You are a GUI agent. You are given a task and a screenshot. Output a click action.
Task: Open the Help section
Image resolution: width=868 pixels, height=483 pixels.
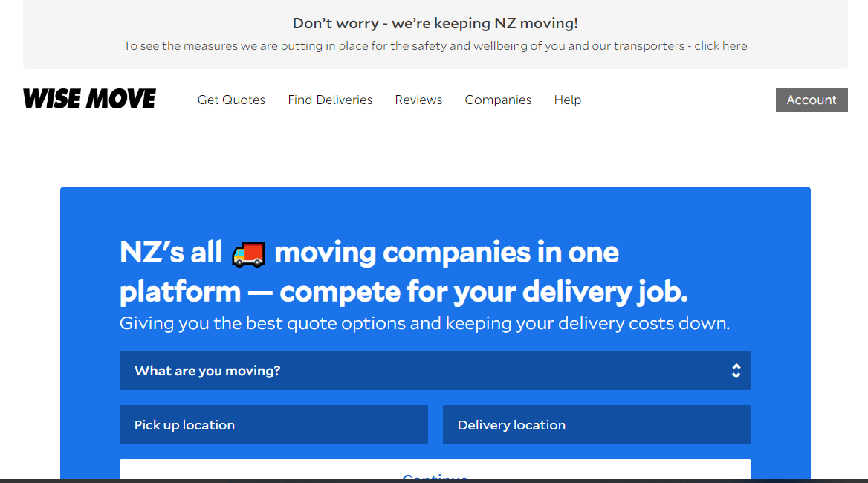click(x=568, y=100)
